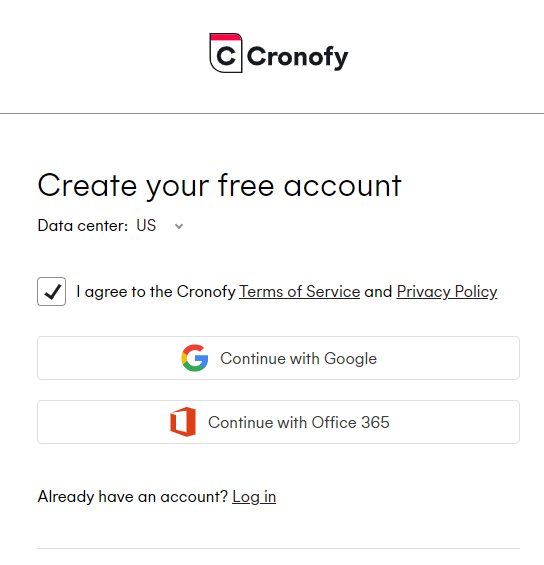Choose the Continue with Office 365 button
The image size is (544, 565).
pyautogui.click(x=278, y=422)
